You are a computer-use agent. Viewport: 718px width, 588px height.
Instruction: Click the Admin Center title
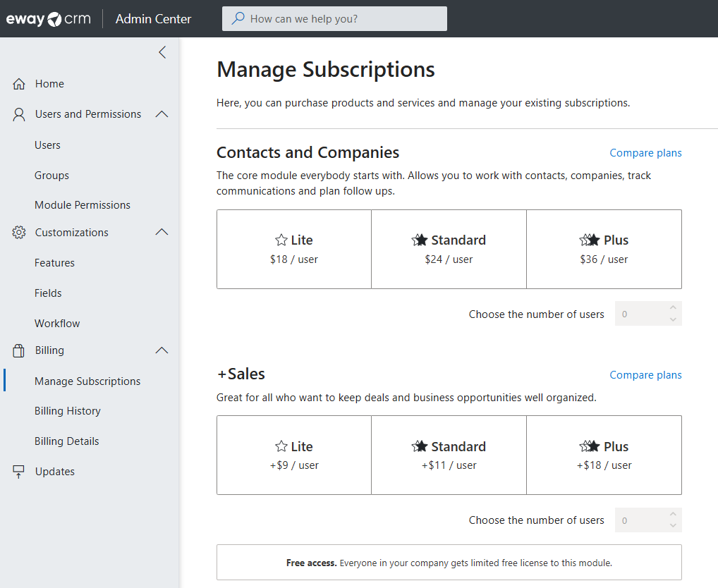[153, 19]
